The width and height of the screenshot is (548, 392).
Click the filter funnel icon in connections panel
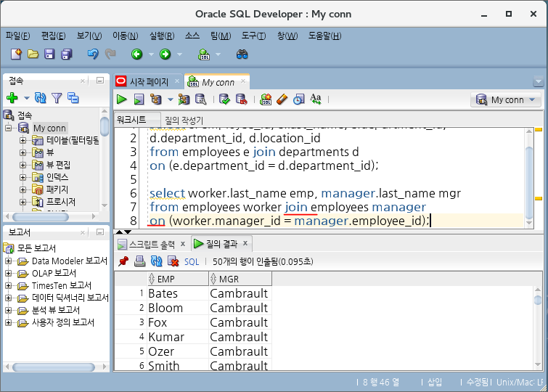coord(57,98)
